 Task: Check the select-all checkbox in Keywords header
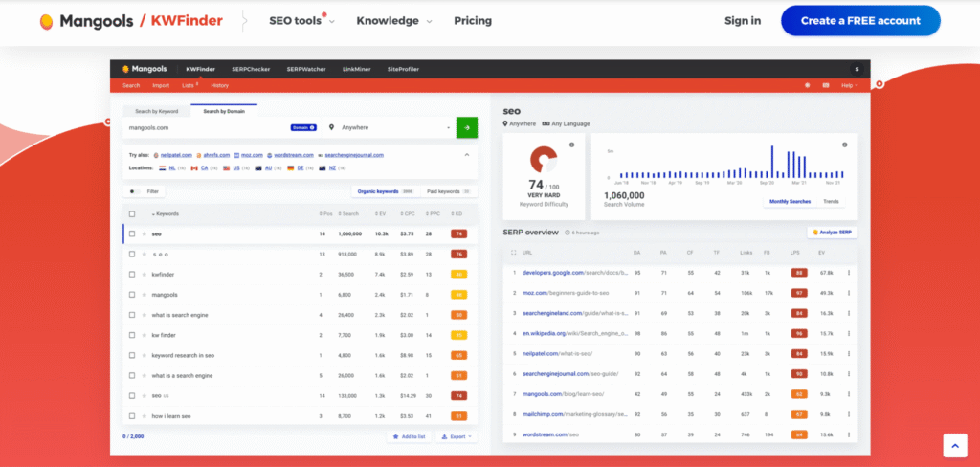click(132, 213)
